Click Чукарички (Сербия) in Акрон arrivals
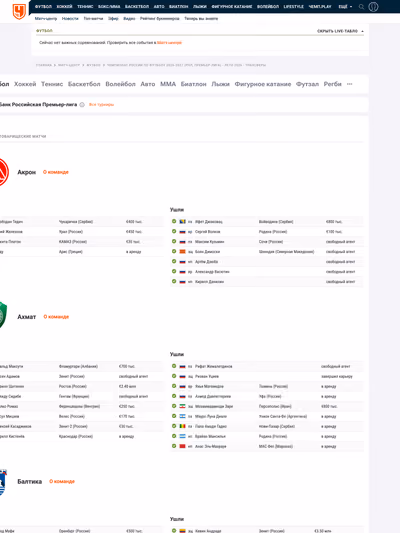400x533 pixels. 76,222
